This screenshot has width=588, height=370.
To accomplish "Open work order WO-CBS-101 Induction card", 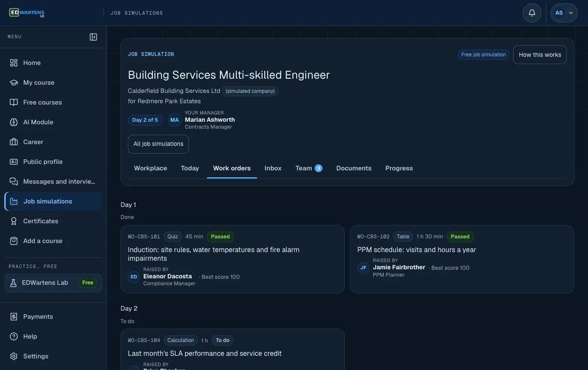I will 232,259.
